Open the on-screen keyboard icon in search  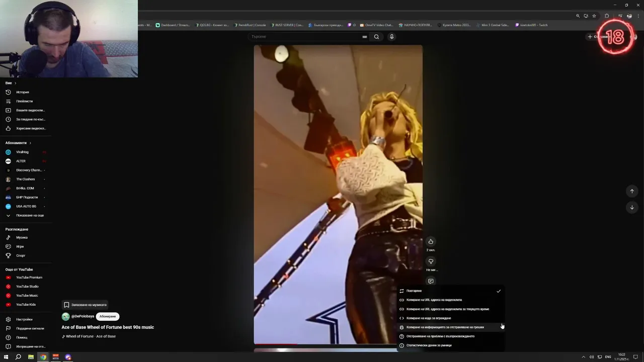coord(365,36)
